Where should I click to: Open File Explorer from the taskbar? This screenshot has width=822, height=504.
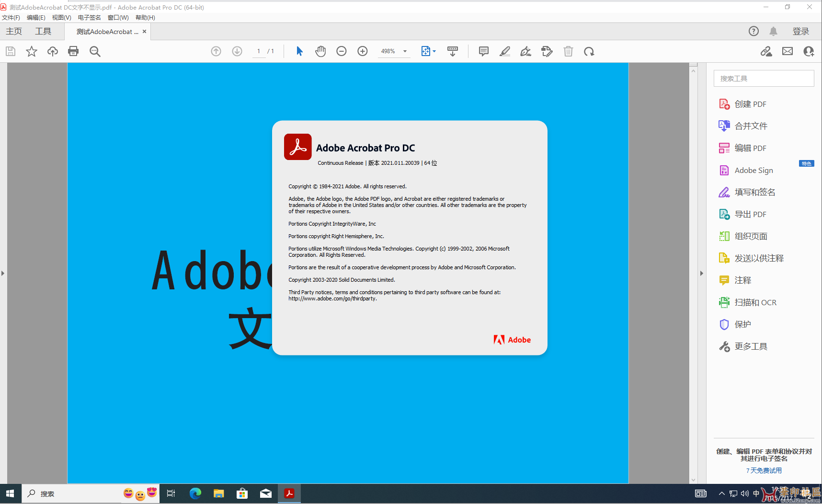coord(219,493)
